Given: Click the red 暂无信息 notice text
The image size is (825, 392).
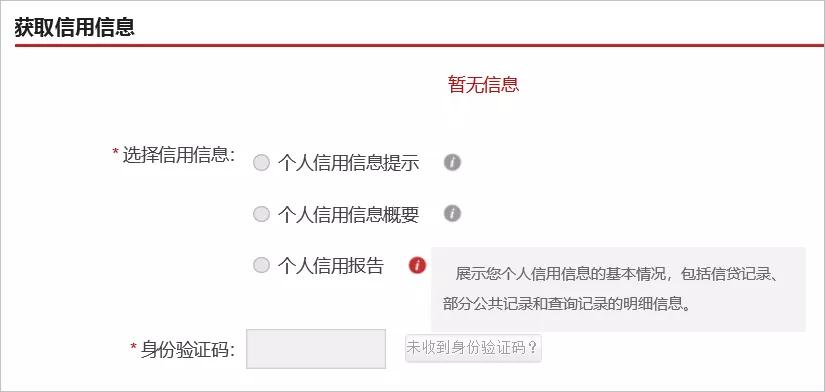Looking at the screenshot, I should 484,84.
